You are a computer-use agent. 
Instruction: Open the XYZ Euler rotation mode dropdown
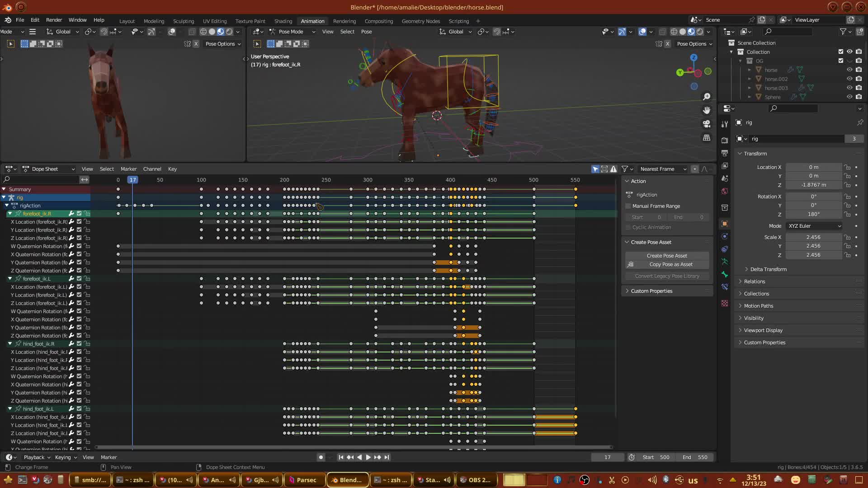click(x=814, y=226)
